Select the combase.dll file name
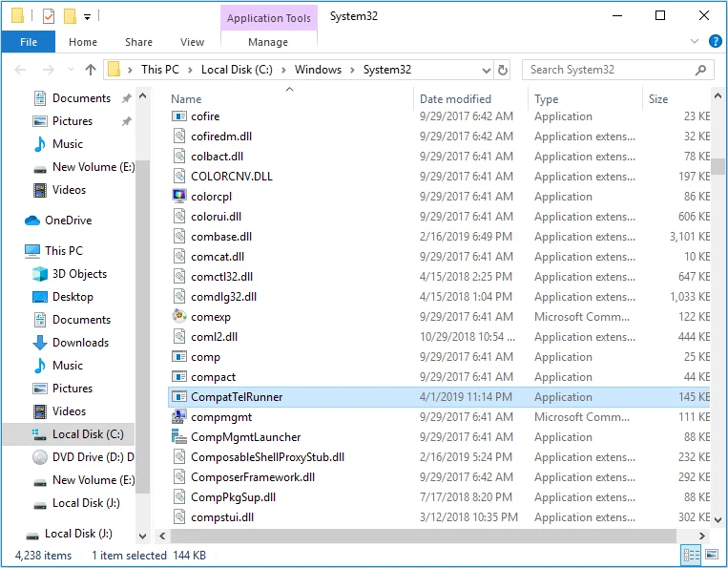This screenshot has width=728, height=568. point(221,237)
